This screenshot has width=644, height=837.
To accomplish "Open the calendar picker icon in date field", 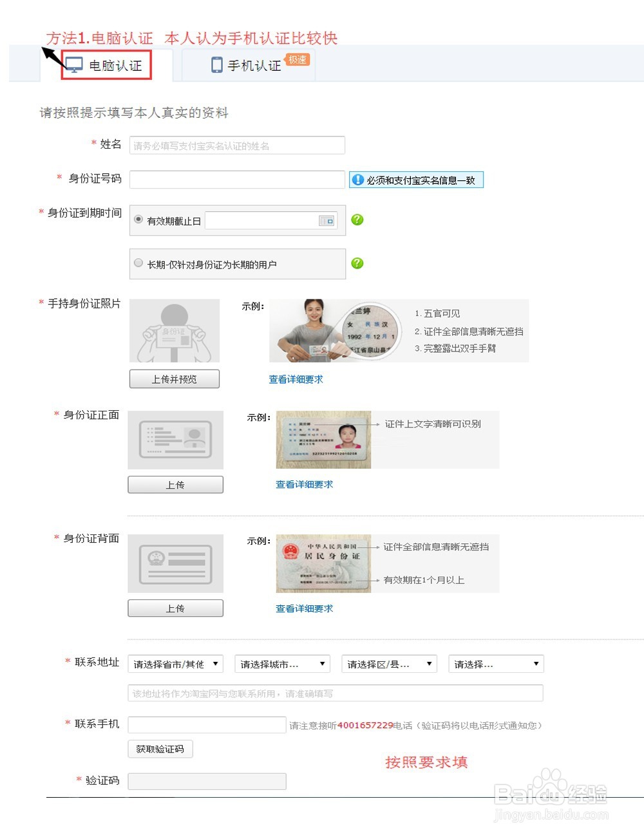I will pos(327,221).
